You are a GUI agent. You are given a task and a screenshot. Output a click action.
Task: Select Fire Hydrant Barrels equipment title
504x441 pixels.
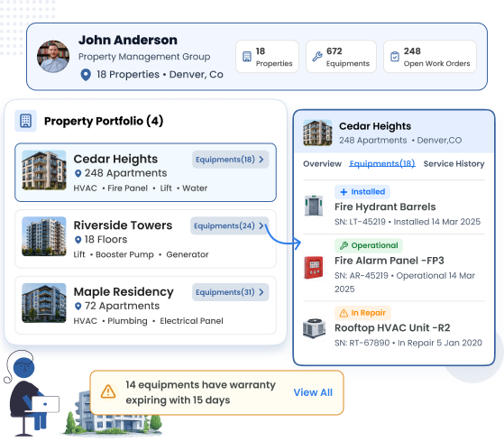coord(385,207)
